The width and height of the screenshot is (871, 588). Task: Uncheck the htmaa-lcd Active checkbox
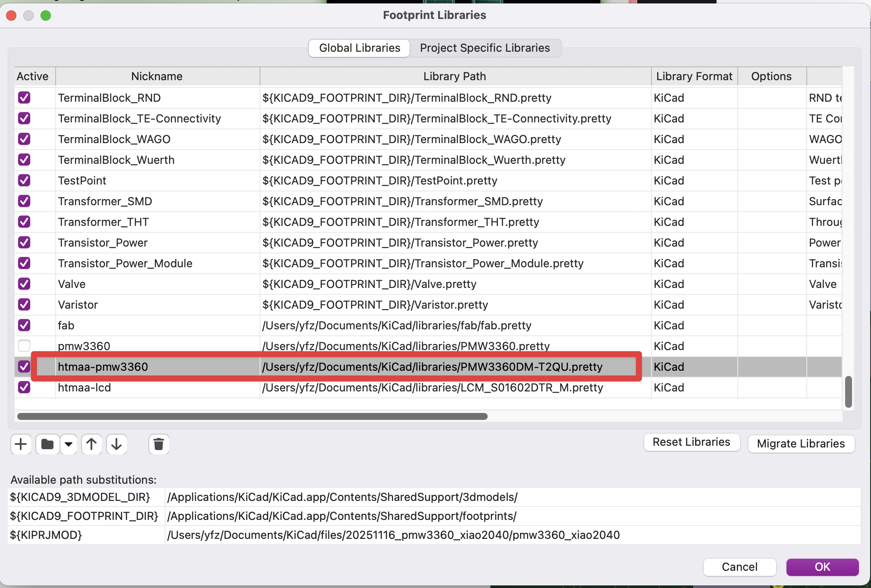click(24, 387)
